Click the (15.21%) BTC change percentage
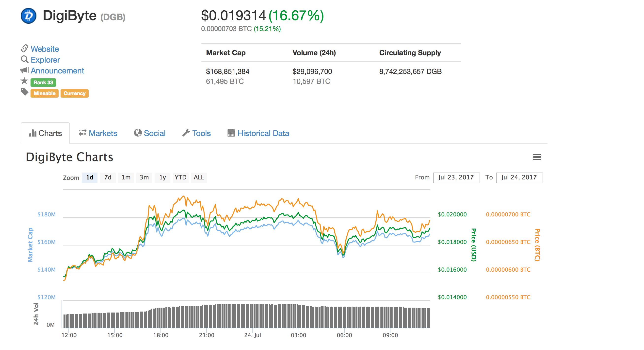The image size is (644, 350). coord(267,29)
